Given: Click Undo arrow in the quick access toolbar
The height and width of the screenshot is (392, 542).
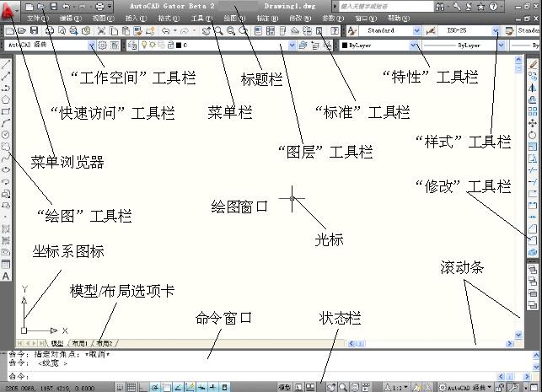Looking at the screenshot, I should [x=66, y=6].
